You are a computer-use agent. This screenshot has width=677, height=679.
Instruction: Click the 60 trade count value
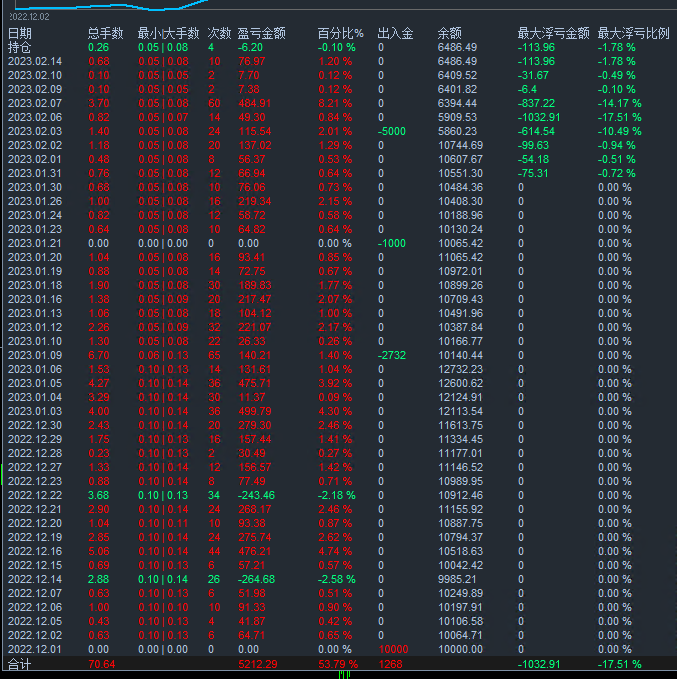click(214, 103)
